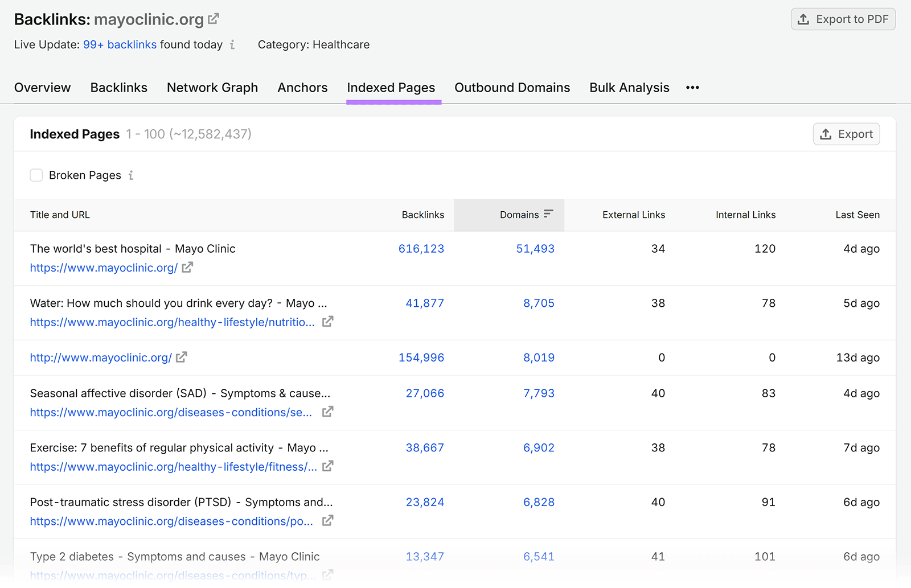Screen dimensions: 911x588
Task: Click the sort icon in Domains column
Action: coord(548,214)
